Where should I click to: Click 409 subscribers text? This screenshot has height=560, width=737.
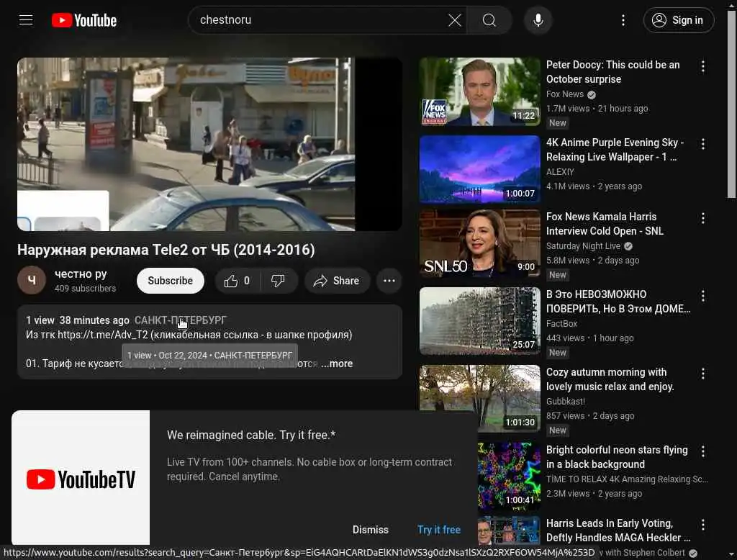(85, 288)
